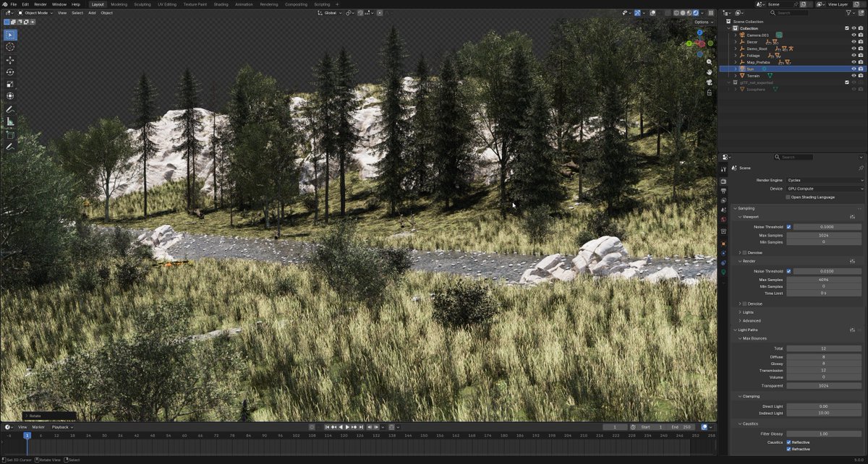Toggle Render Noise Threshold checkbox
Image resolution: width=868 pixels, height=464 pixels.
[788, 271]
